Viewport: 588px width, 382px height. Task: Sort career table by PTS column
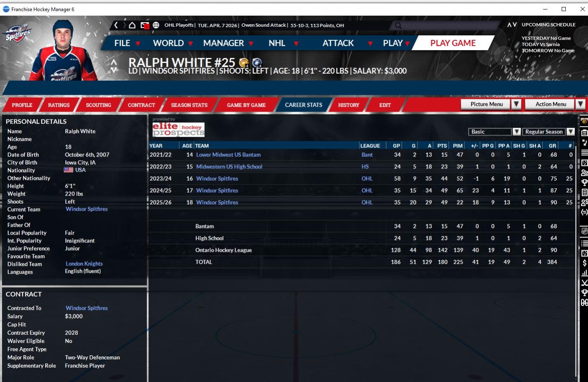pyautogui.click(x=442, y=146)
